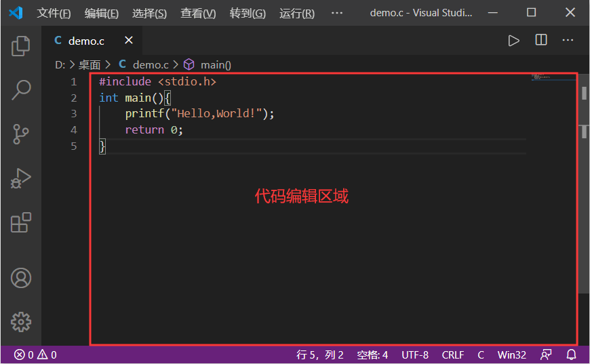Run the code with play button
This screenshot has width=590, height=364.
[x=513, y=41]
